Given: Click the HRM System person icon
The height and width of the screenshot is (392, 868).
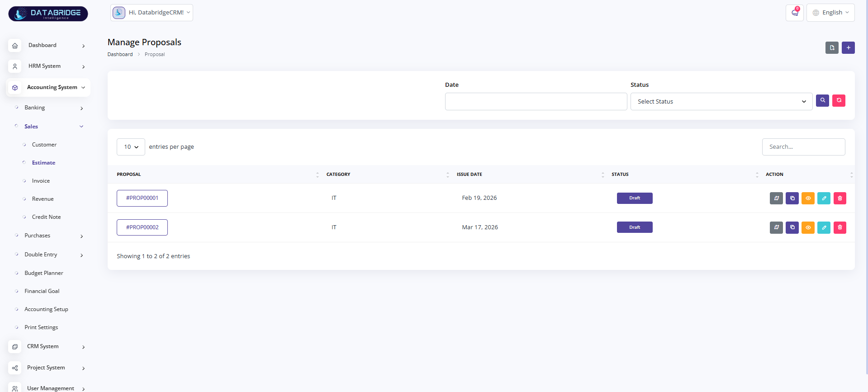Looking at the screenshot, I should pyautogui.click(x=15, y=66).
